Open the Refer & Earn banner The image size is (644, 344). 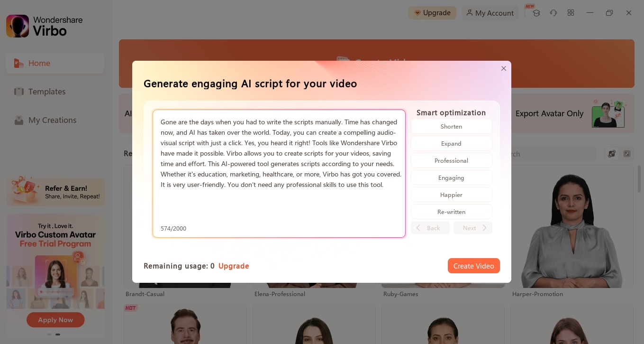point(55,191)
